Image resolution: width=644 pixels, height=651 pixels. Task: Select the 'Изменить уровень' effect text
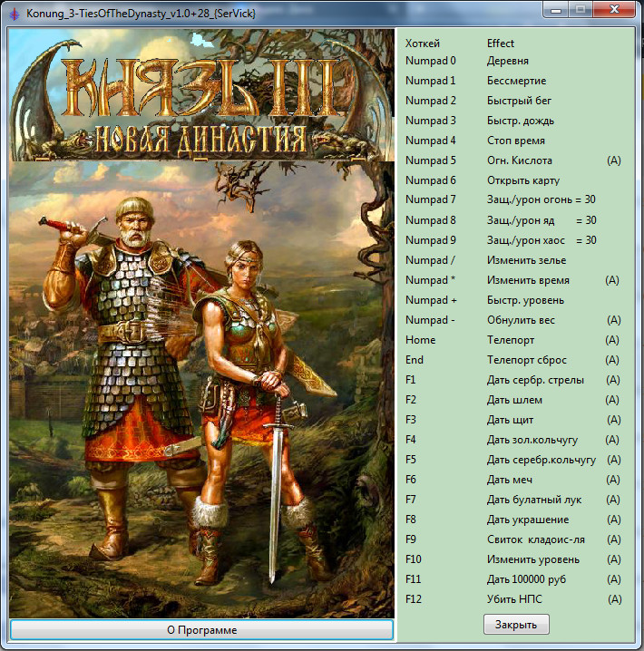pyautogui.click(x=532, y=559)
